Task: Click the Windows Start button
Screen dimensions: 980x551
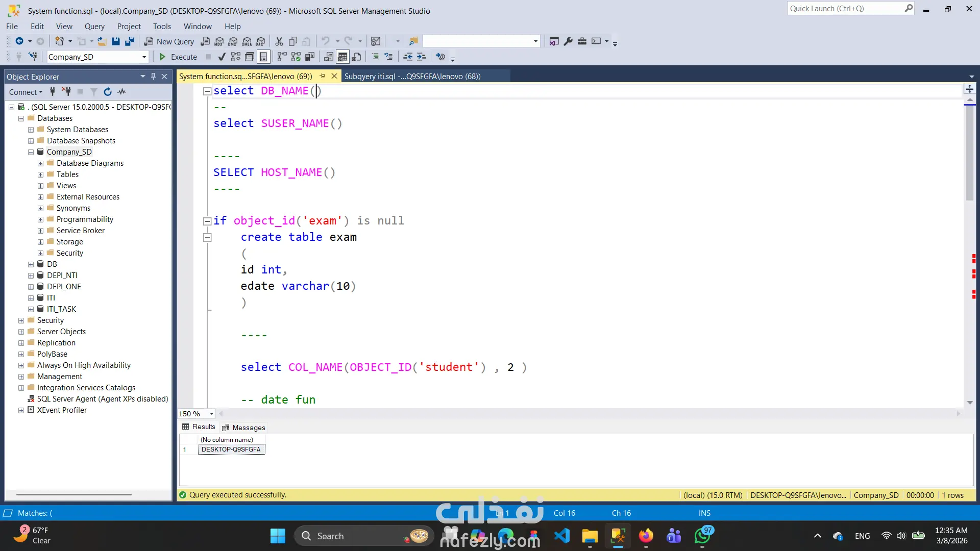Action: point(278,536)
